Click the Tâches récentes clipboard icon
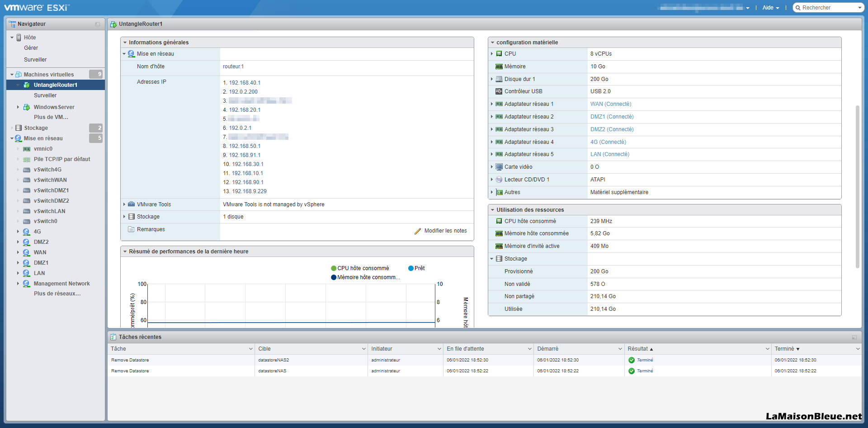868x428 pixels. 113,337
